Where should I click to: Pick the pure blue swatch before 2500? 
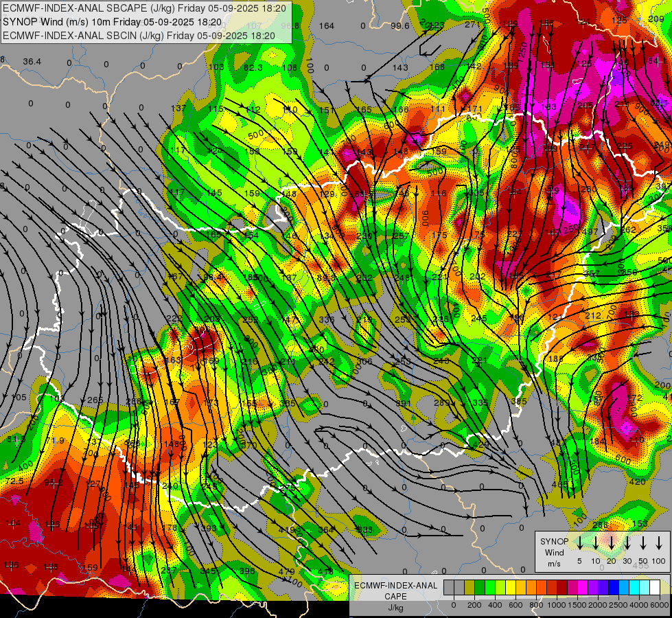coord(614,587)
